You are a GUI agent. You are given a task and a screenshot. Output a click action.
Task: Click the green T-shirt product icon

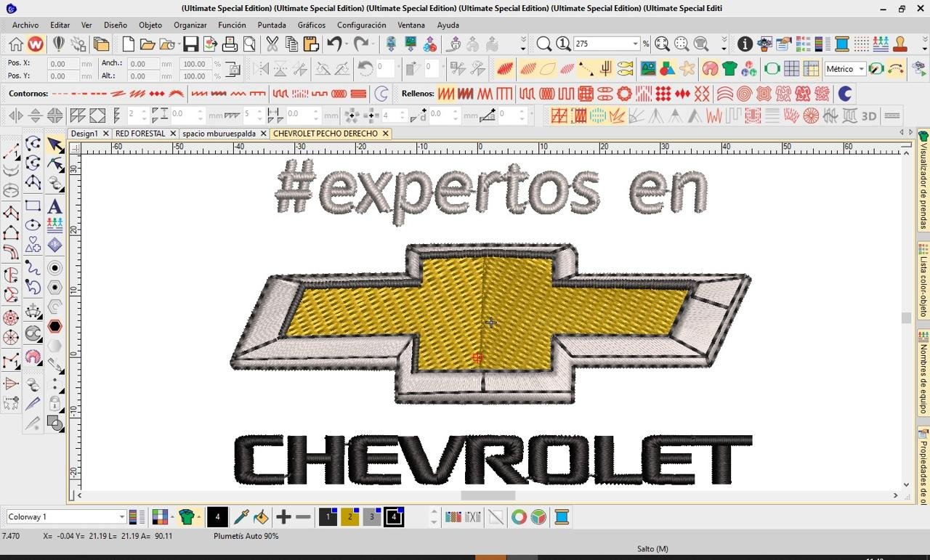tap(729, 69)
